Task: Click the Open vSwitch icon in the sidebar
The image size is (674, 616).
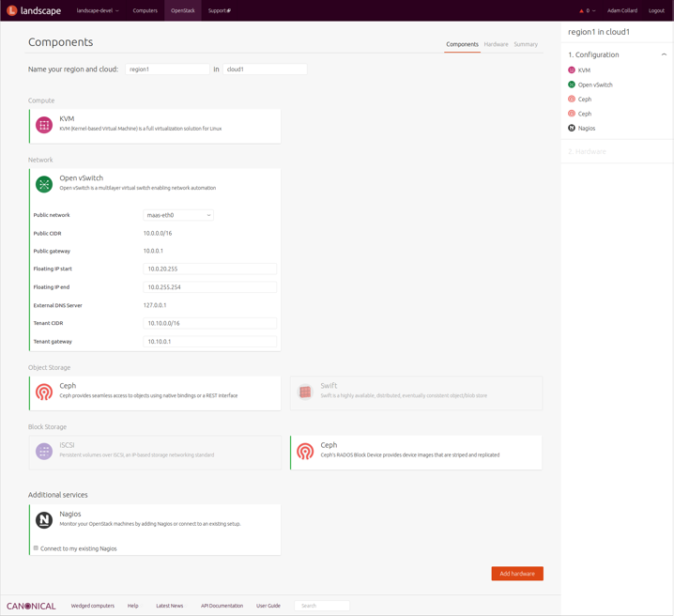Action: click(x=572, y=85)
